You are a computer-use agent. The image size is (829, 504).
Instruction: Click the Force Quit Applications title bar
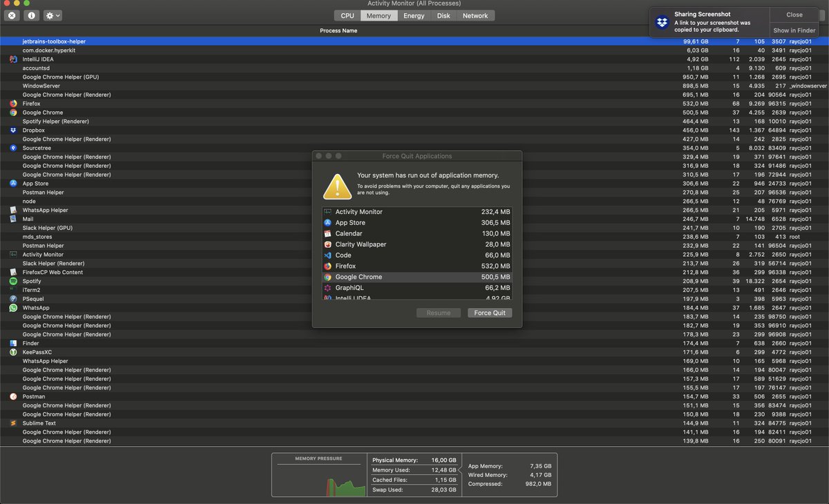point(417,156)
